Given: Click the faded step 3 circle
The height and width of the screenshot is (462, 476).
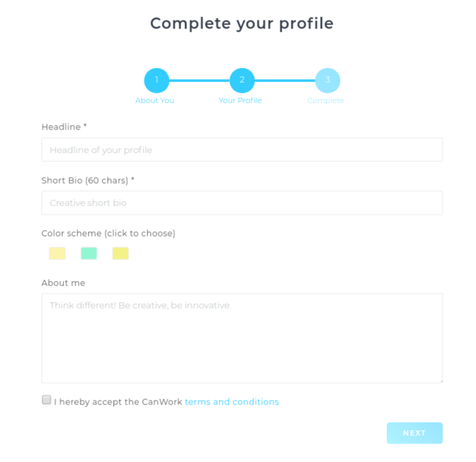Looking at the screenshot, I should [x=327, y=81].
